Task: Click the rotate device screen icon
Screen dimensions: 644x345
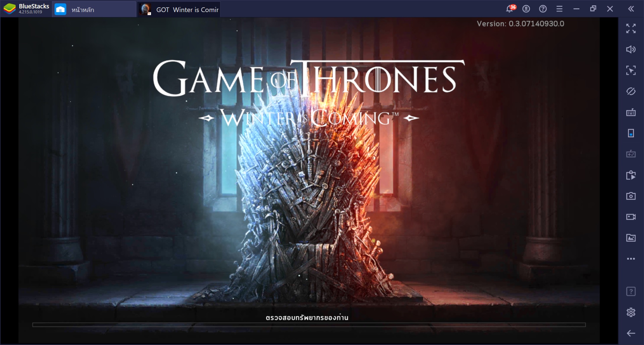Action: [x=631, y=133]
